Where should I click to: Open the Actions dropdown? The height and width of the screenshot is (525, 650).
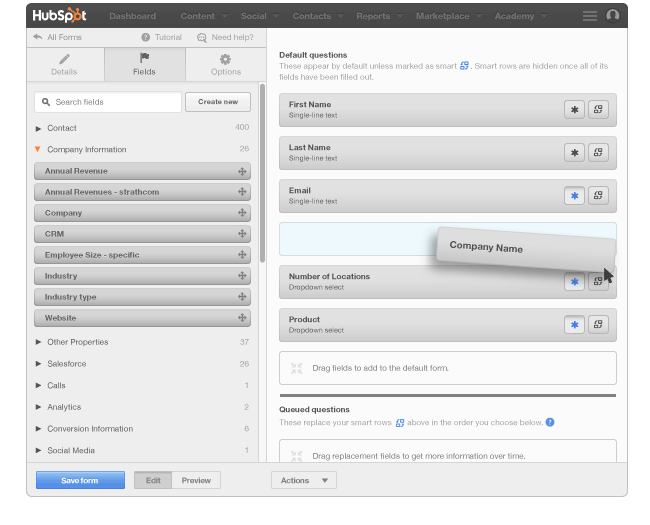(x=304, y=481)
